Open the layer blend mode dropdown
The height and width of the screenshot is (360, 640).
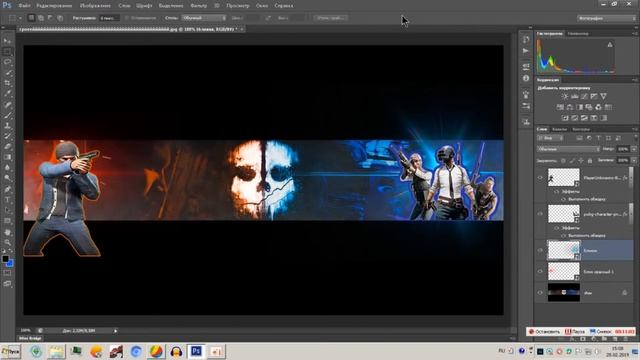(x=568, y=149)
